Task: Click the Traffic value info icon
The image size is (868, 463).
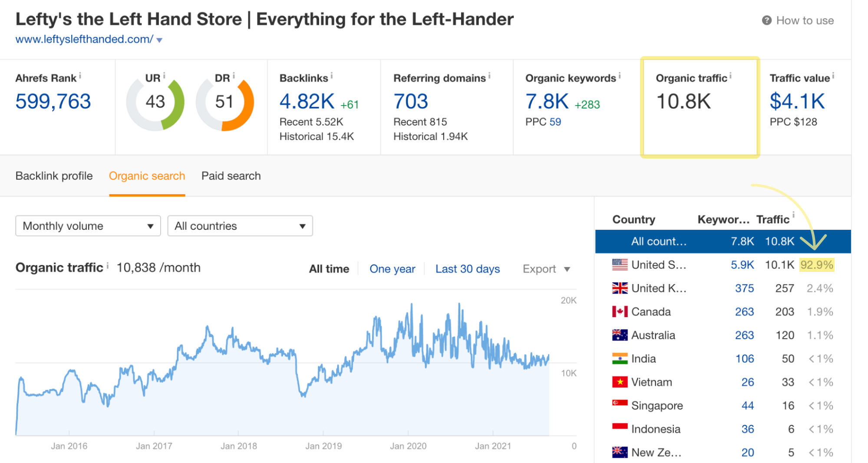Action: (833, 76)
